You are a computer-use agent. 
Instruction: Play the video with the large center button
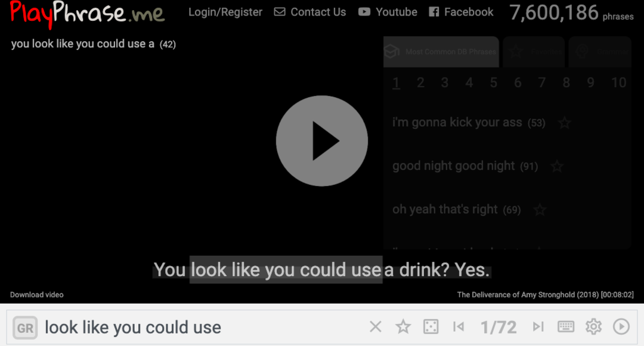coord(322,141)
